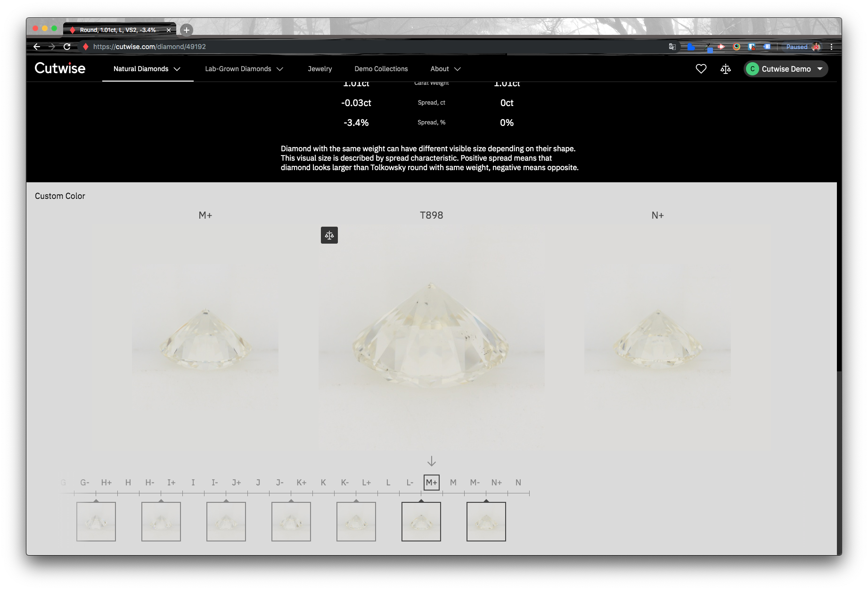Click the green C account avatar
868x590 pixels.
point(753,69)
